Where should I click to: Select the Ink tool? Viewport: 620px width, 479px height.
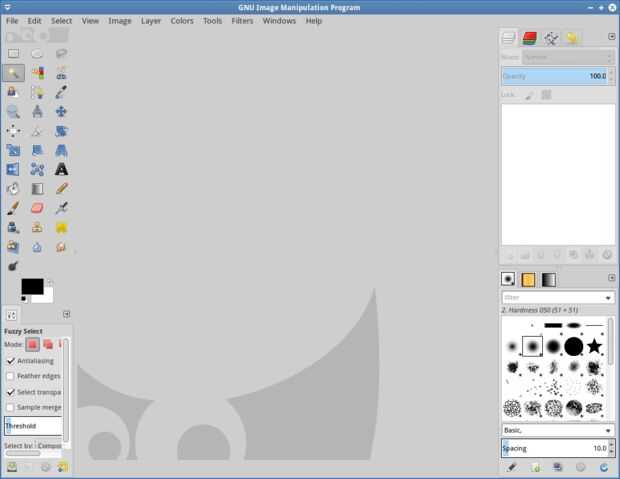click(13, 227)
